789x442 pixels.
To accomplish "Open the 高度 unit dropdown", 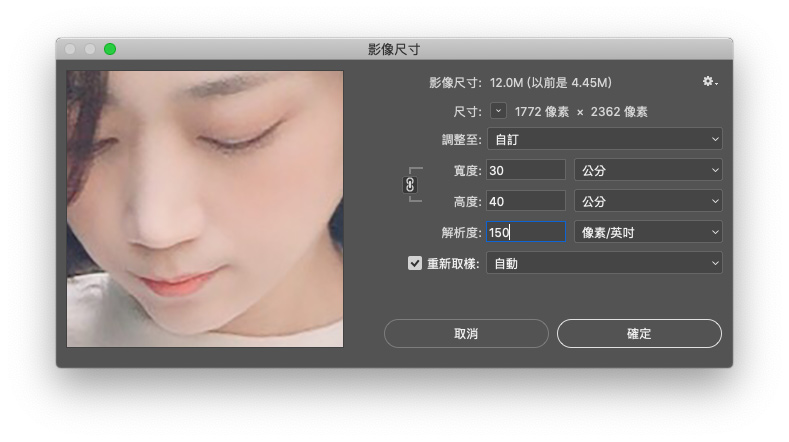I will tap(647, 201).
